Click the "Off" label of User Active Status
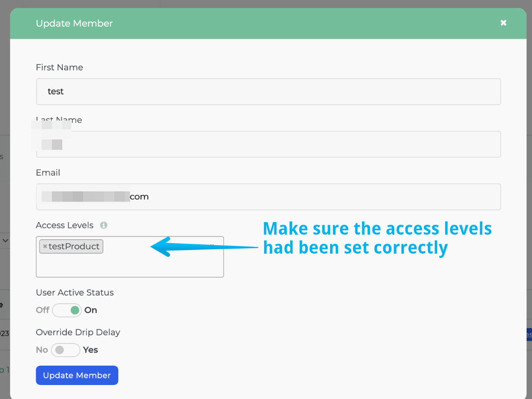 pyautogui.click(x=42, y=310)
